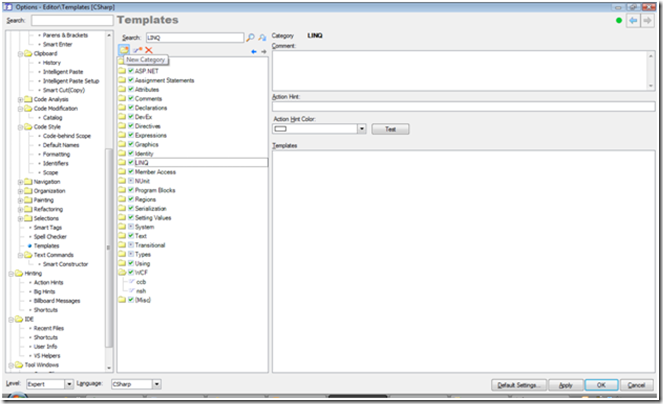The image size is (663, 404).
Task: Click the top-left options Search field
Action: [x=72, y=20]
